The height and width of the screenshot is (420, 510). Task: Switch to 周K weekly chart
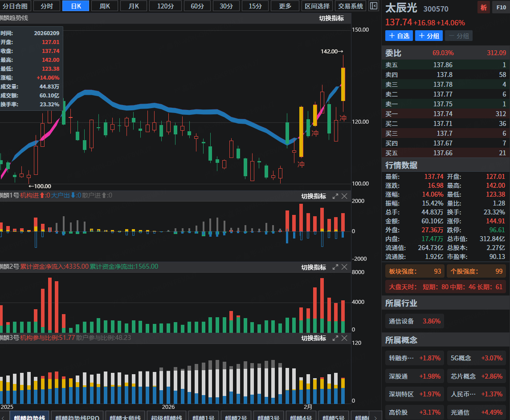[105, 6]
